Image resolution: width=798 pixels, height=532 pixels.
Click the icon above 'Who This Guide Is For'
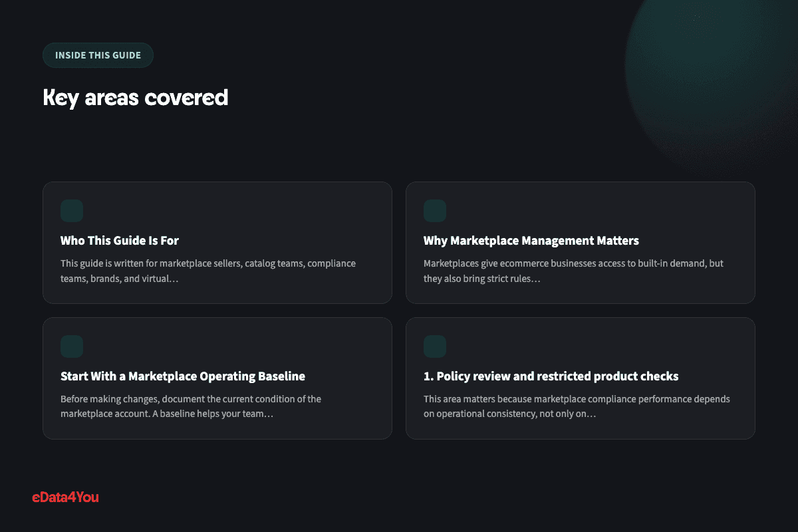(x=72, y=211)
